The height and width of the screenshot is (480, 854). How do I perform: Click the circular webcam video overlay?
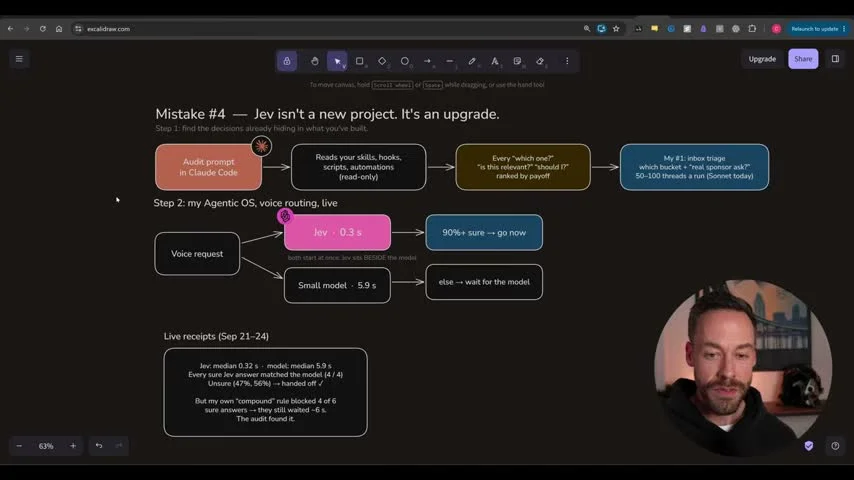tap(743, 368)
